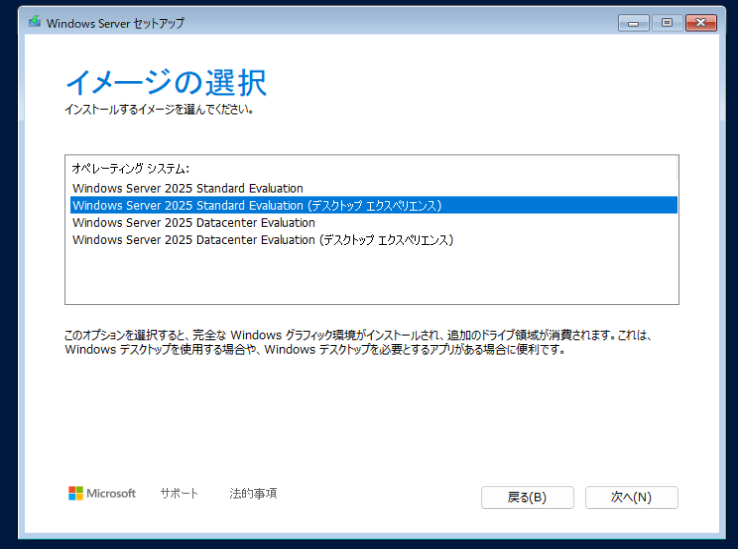Pick Datacenter Evaluation (デスクトップ エクスペリエンス) option

263,240
